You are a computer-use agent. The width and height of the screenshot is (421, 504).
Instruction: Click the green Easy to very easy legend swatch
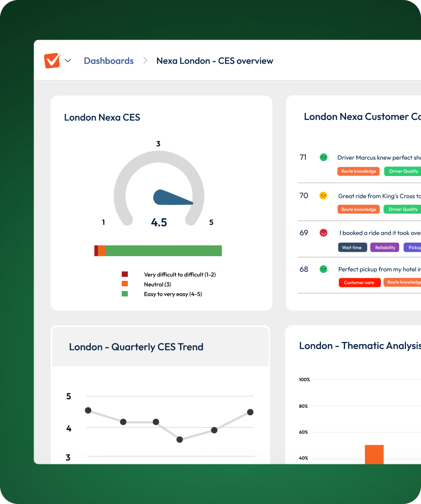pyautogui.click(x=125, y=294)
